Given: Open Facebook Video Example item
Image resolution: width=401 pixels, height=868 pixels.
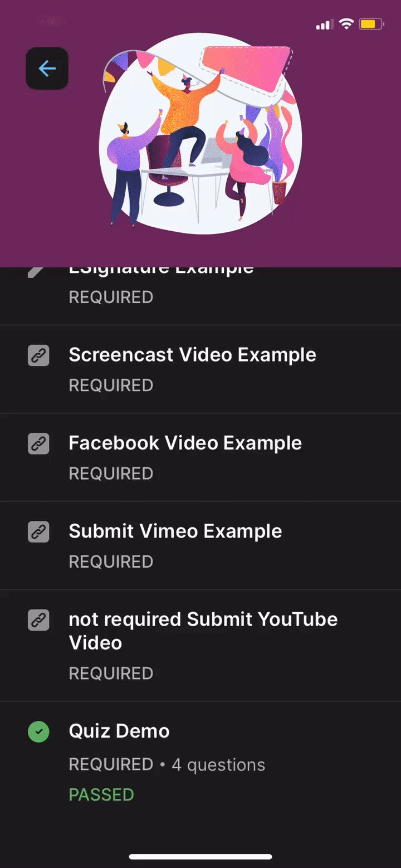Looking at the screenshot, I should (x=200, y=457).
